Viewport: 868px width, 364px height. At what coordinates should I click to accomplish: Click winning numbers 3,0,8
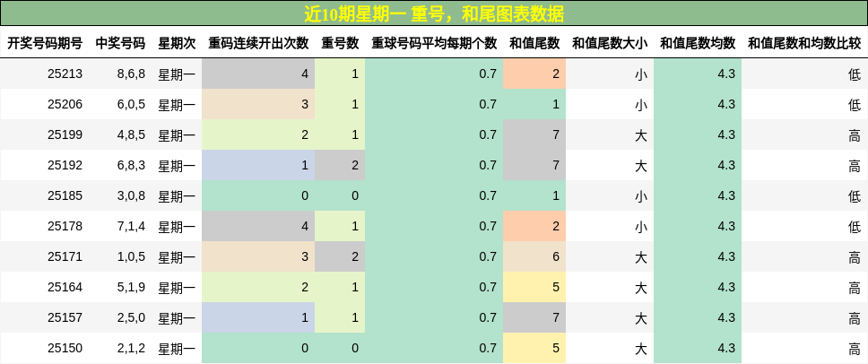131,195
